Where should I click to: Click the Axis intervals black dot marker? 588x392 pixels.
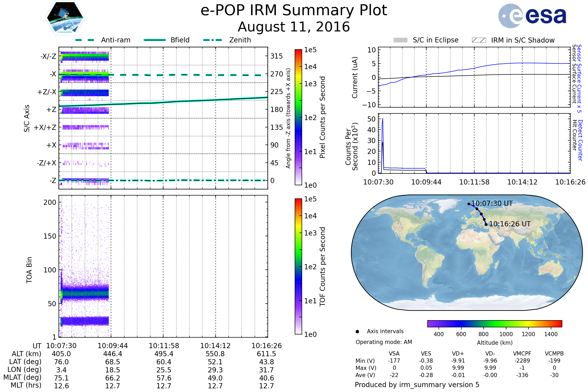[357, 331]
